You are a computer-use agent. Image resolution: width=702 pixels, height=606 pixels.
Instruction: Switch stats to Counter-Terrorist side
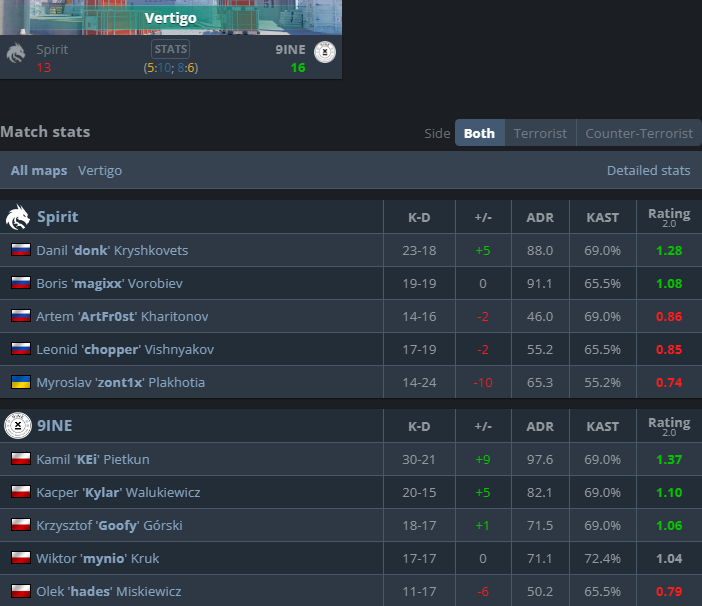639,133
